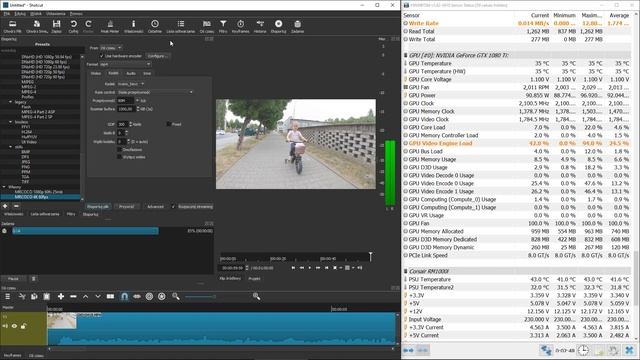Collapse the lossless presets group
The image size is (640, 360).
coord(11,122)
